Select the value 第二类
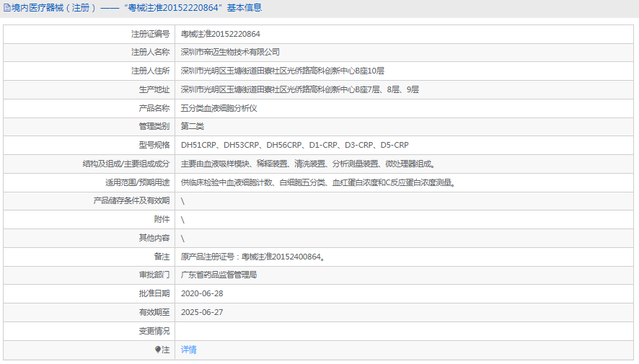The height and width of the screenshot is (364, 639). (193, 126)
